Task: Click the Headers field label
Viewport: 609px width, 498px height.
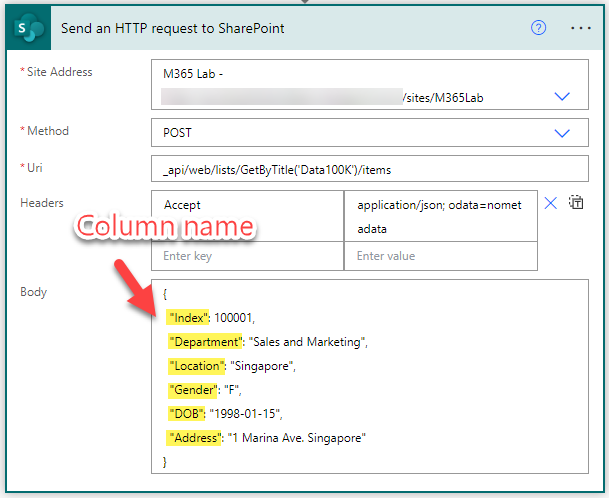Action: (x=42, y=203)
